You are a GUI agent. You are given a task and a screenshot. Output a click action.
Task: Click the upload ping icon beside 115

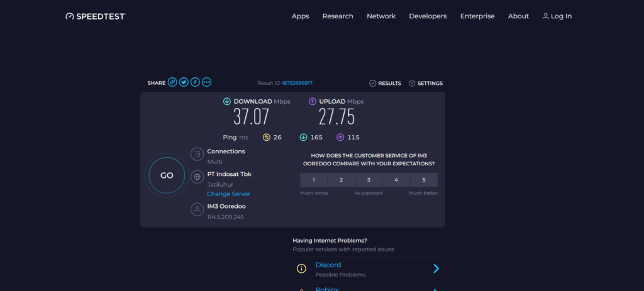point(340,137)
